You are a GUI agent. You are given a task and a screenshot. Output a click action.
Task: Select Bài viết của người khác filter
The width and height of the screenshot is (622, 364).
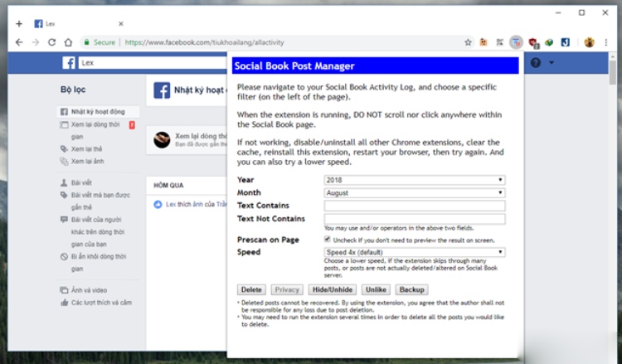pos(99,231)
